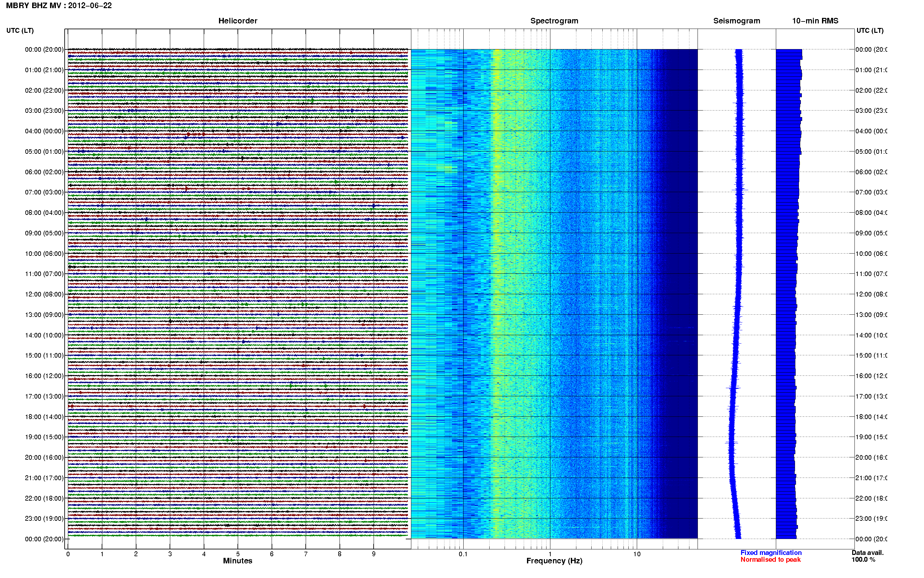924x578 pixels.
Task: Click the right-side time label starting '18:00'
Action: (871, 417)
